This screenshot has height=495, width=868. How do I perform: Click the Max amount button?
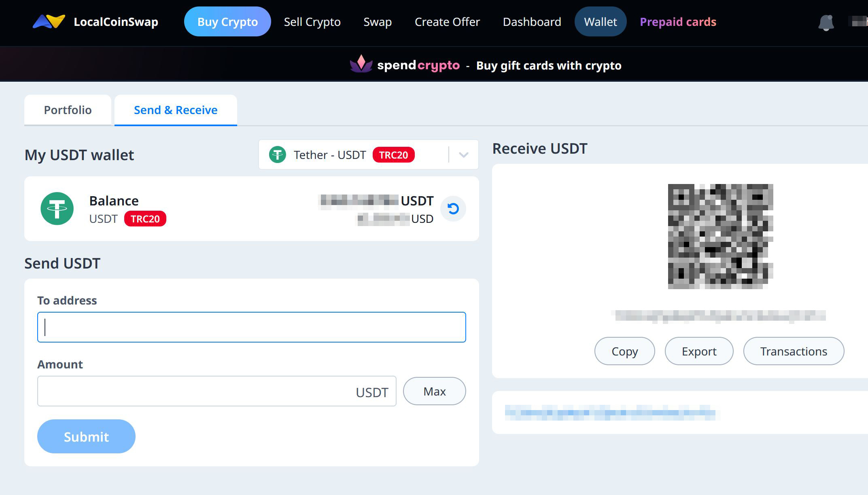435,391
